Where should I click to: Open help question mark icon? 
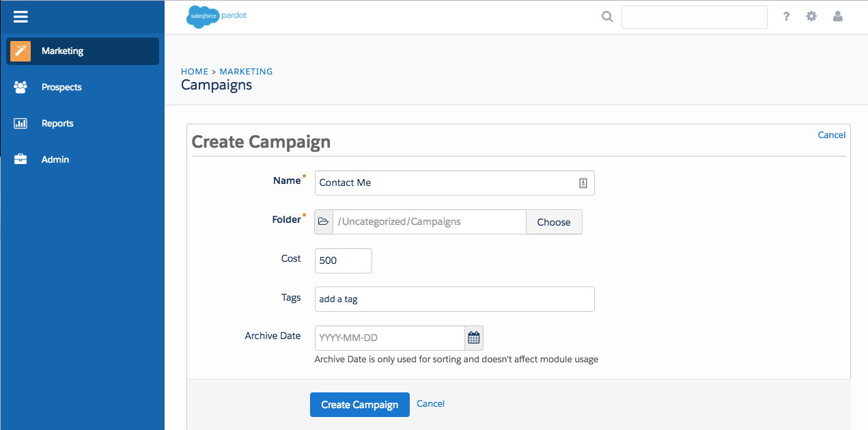click(787, 16)
